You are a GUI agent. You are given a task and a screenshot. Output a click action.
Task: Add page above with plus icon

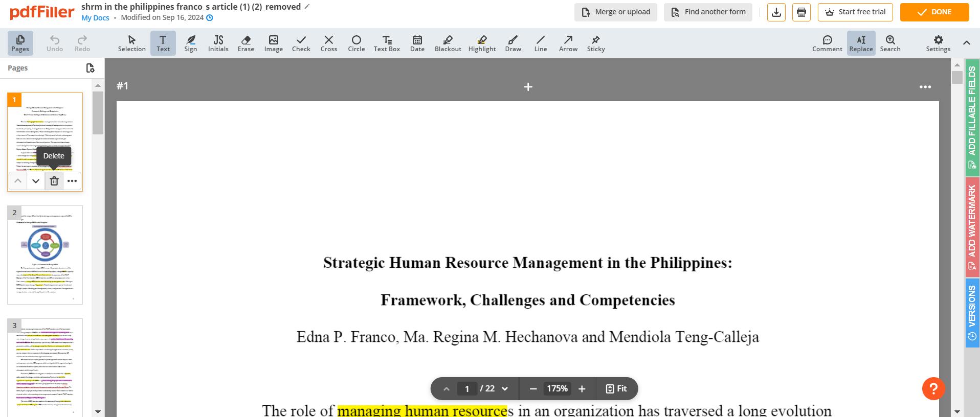pyautogui.click(x=528, y=87)
